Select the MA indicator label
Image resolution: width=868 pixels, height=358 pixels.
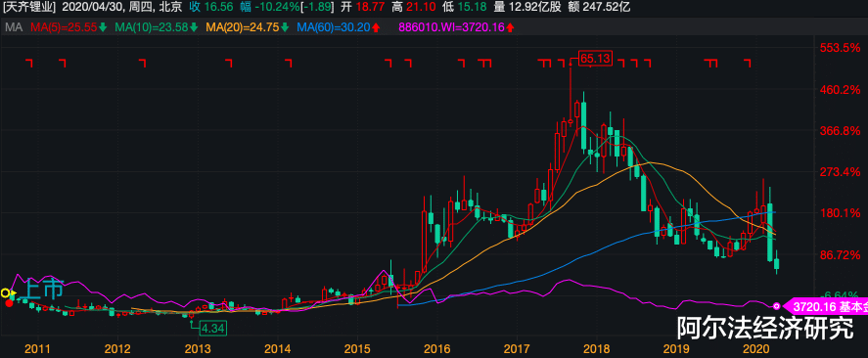(x=14, y=27)
